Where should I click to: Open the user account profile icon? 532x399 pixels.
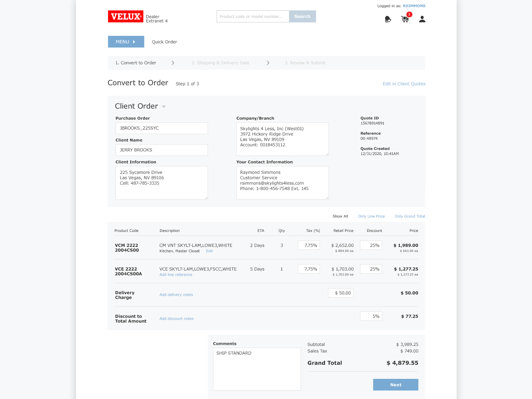(x=422, y=19)
